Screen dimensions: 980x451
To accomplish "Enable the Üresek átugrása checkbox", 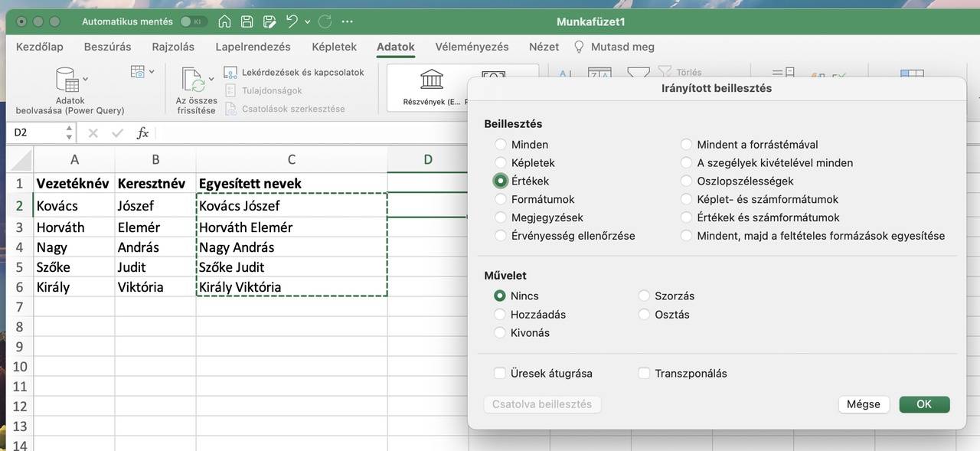I will click(500, 374).
